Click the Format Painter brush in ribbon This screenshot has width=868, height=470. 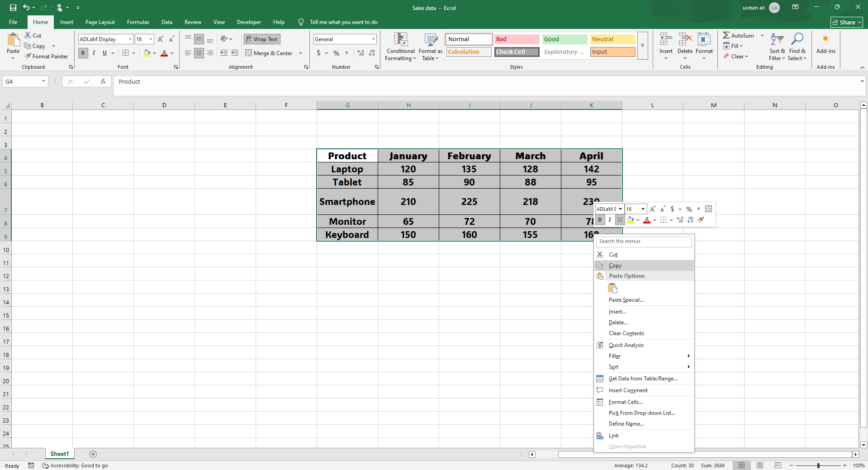point(28,56)
